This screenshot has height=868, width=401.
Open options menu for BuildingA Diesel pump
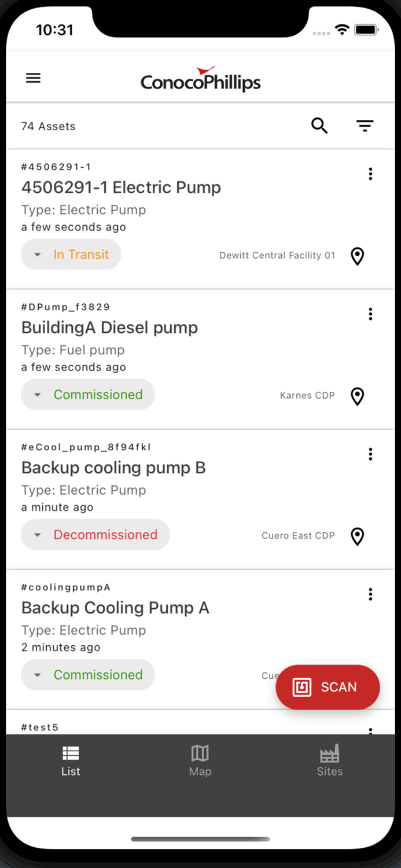coord(370,314)
